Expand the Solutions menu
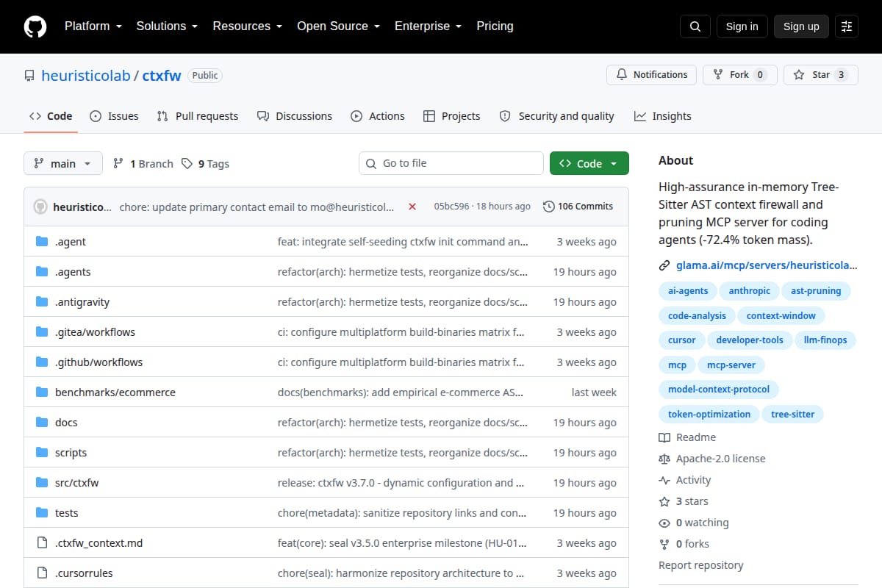 (167, 26)
